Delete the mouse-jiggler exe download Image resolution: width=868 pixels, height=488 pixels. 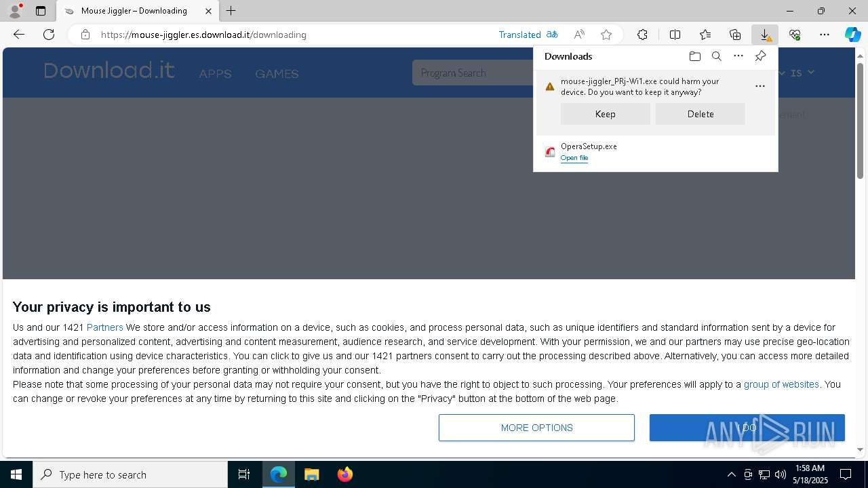point(701,114)
